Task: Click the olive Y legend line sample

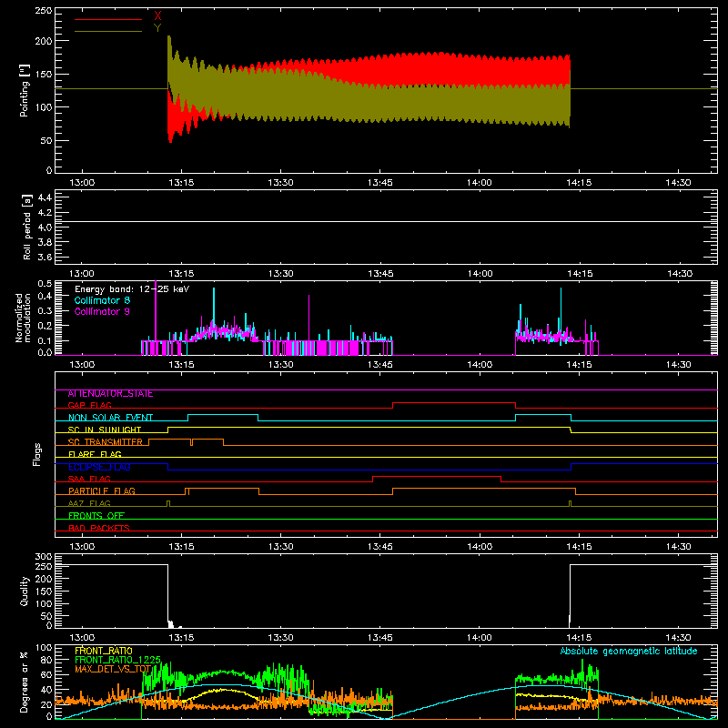Action: coord(108,31)
